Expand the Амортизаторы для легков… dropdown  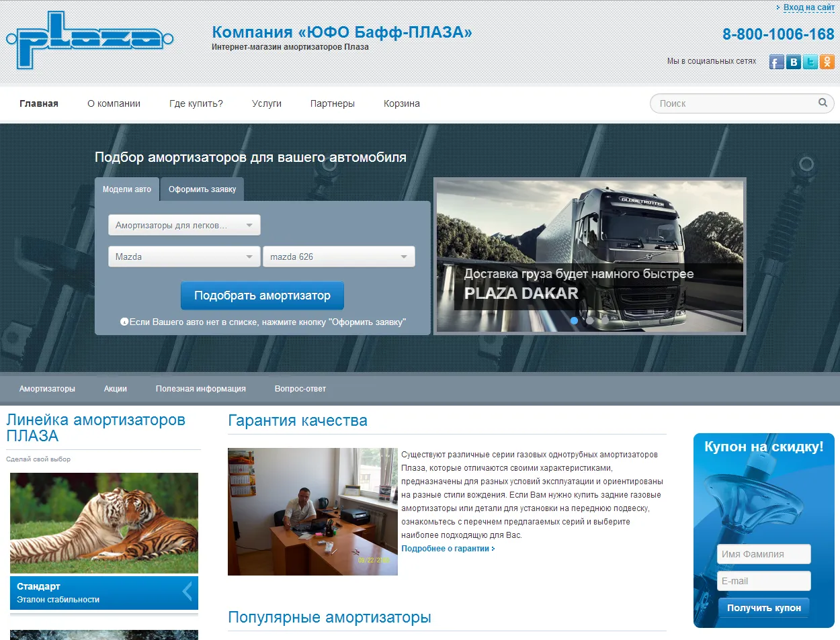pyautogui.click(x=184, y=225)
